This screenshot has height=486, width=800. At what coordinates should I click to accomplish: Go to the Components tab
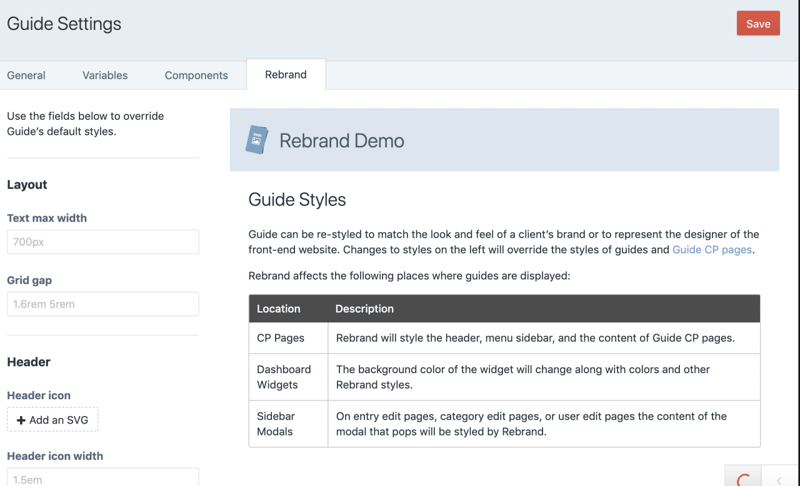coord(196,75)
